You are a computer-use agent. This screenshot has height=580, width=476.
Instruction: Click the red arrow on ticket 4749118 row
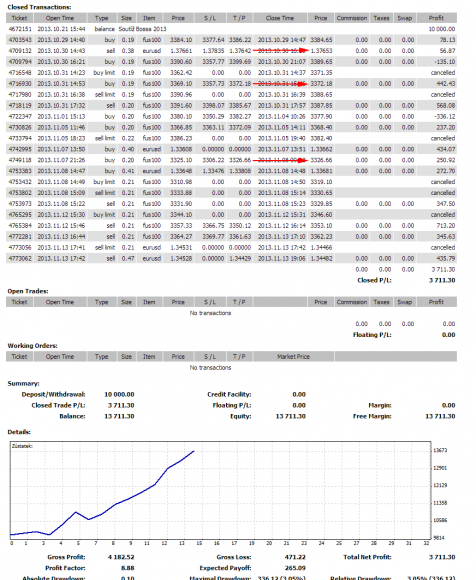click(281, 160)
